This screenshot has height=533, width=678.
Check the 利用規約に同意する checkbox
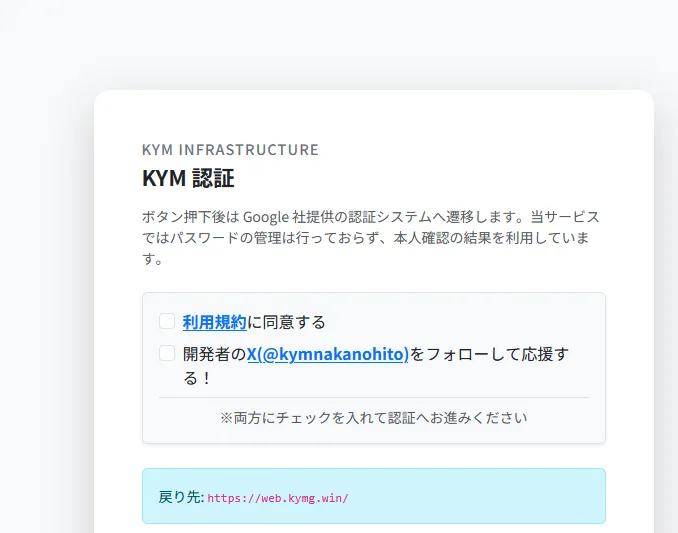pyautogui.click(x=167, y=322)
